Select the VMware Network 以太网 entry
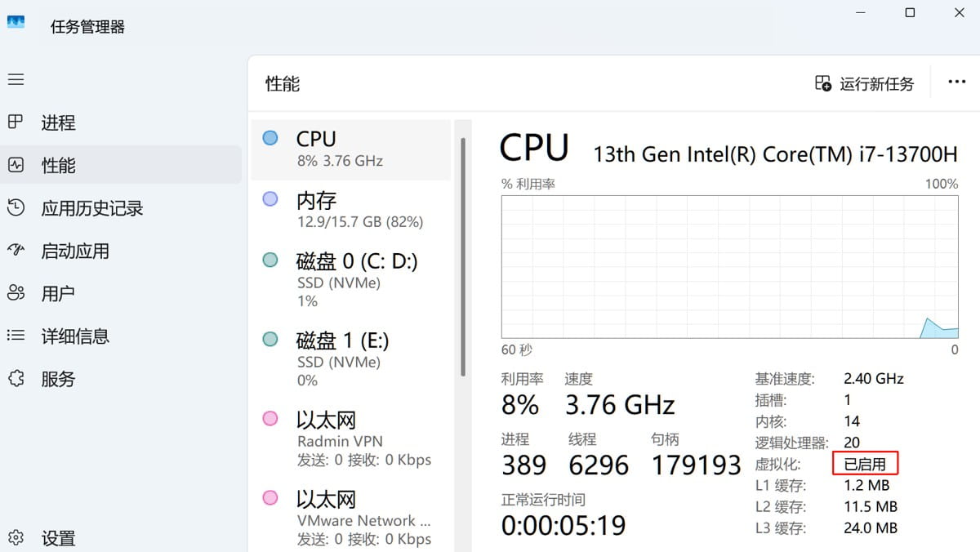 [351, 519]
